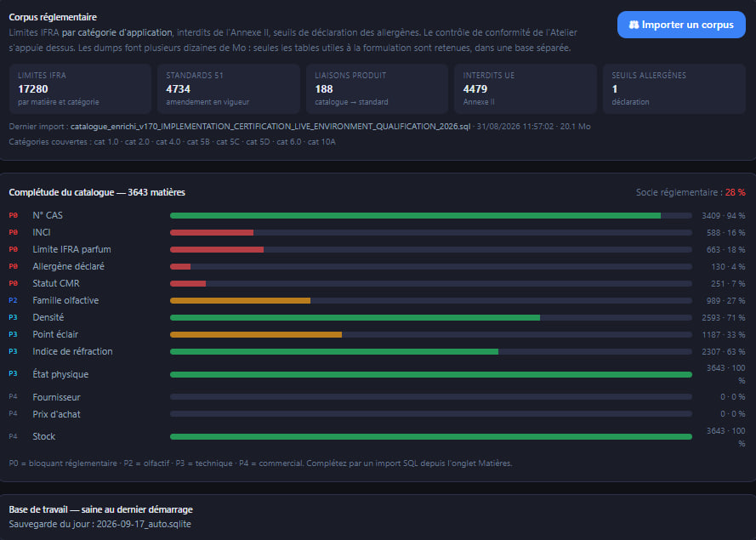This screenshot has width=756, height=540.
Task: Click the P3 badge beside Indice de réfraction
Action: (x=13, y=351)
